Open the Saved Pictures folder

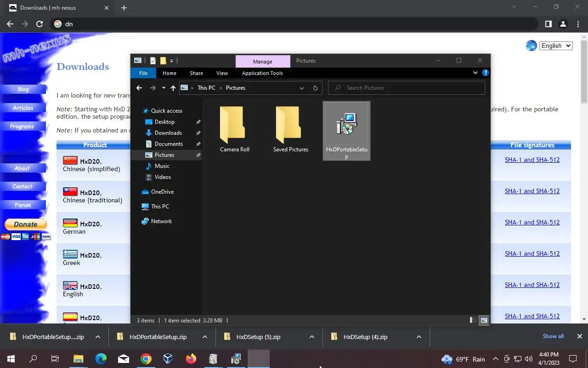[290, 129]
